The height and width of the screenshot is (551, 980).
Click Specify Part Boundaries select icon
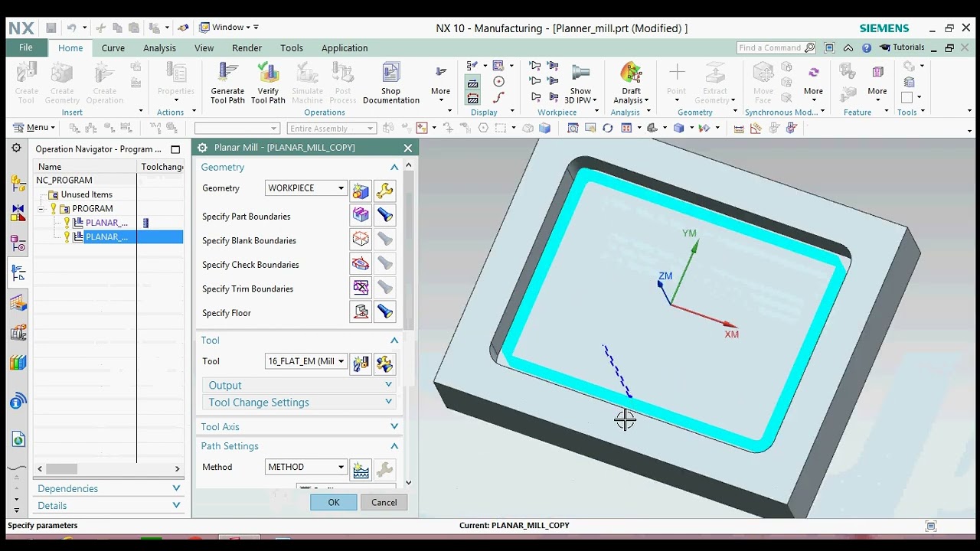click(361, 216)
